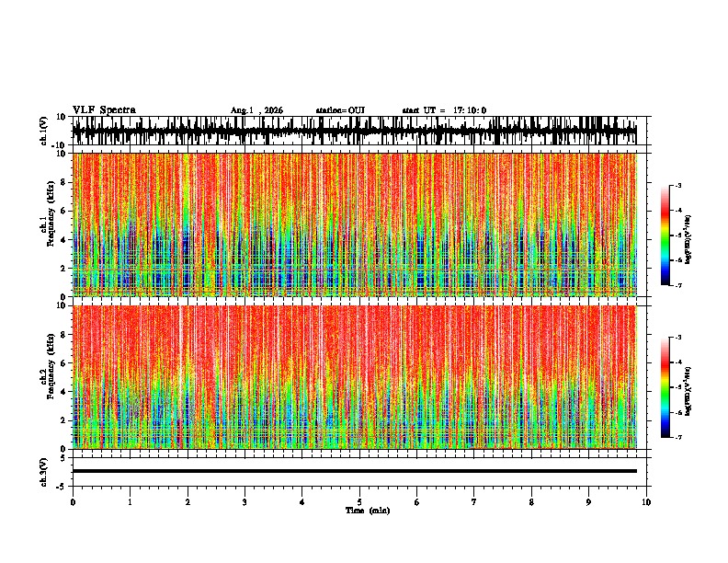Viewport: 728px width, 563px height.
Task: Click the -3 label on ch.2 color scale
Action: pyautogui.click(x=678, y=338)
